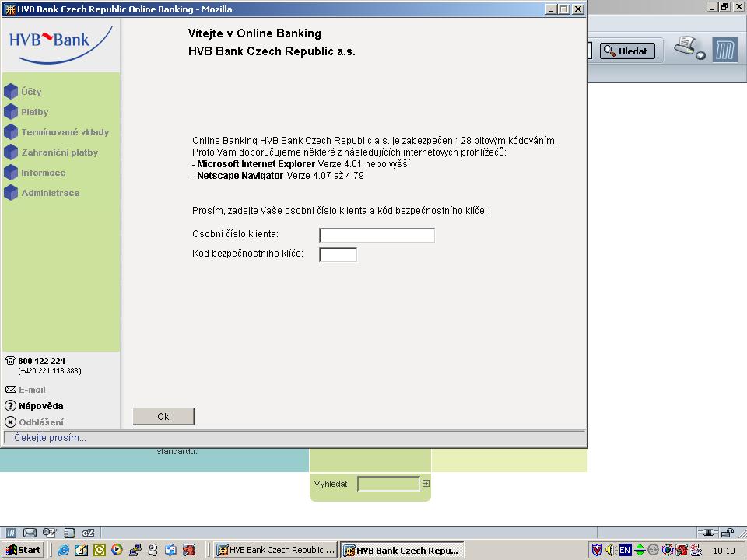Click the print icon in background browser toolbar
Viewport: 747px width, 560px height.
pyautogui.click(x=685, y=46)
